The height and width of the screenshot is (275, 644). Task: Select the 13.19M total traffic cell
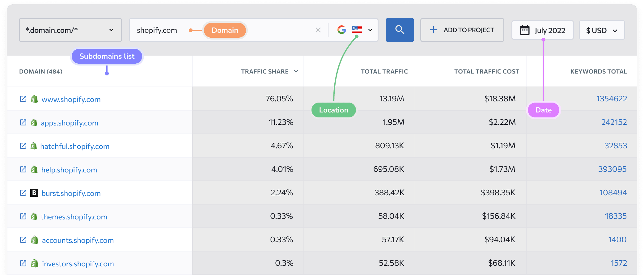click(x=359, y=99)
